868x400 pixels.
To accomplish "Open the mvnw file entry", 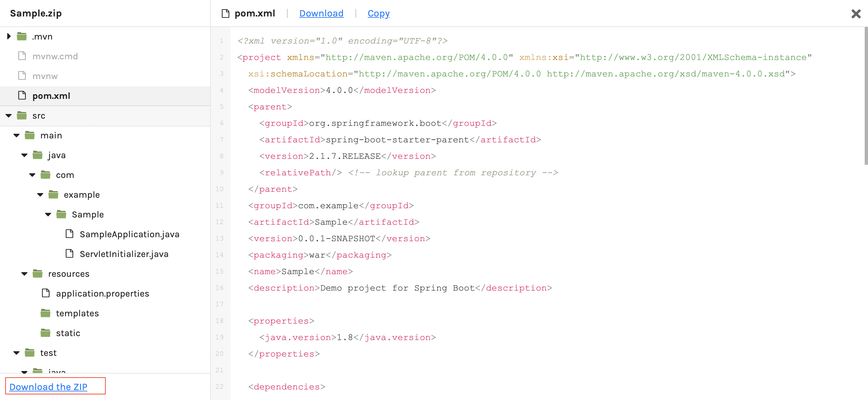I will tap(45, 76).
